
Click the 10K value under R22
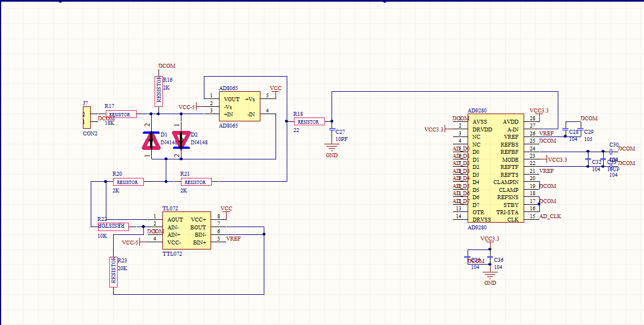pos(102,236)
